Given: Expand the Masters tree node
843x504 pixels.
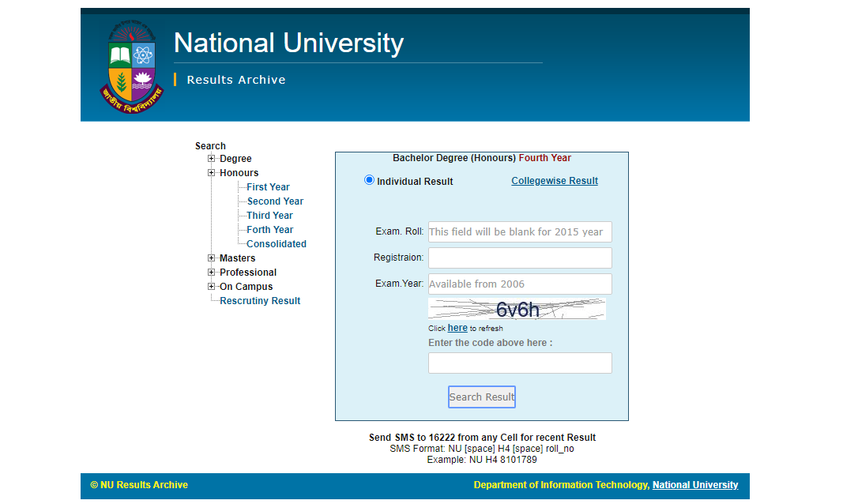Looking at the screenshot, I should [x=211, y=258].
